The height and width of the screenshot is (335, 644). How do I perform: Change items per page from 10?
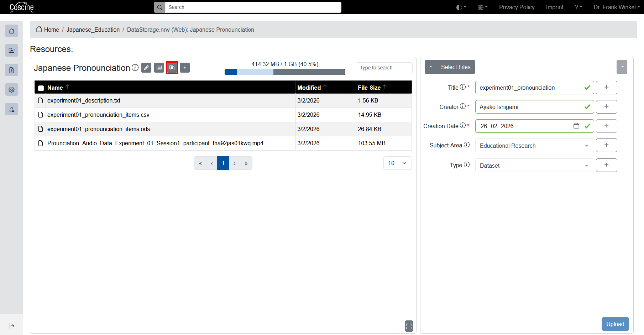click(397, 163)
